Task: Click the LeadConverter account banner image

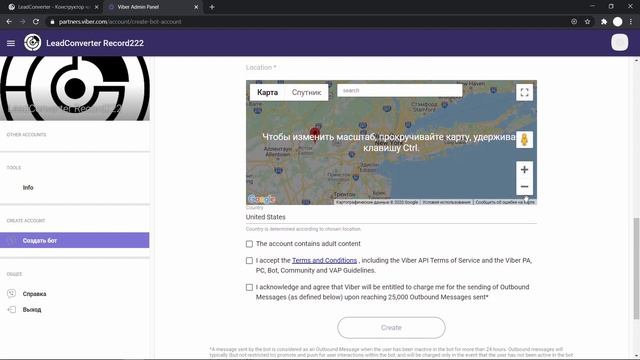Action: click(75, 88)
